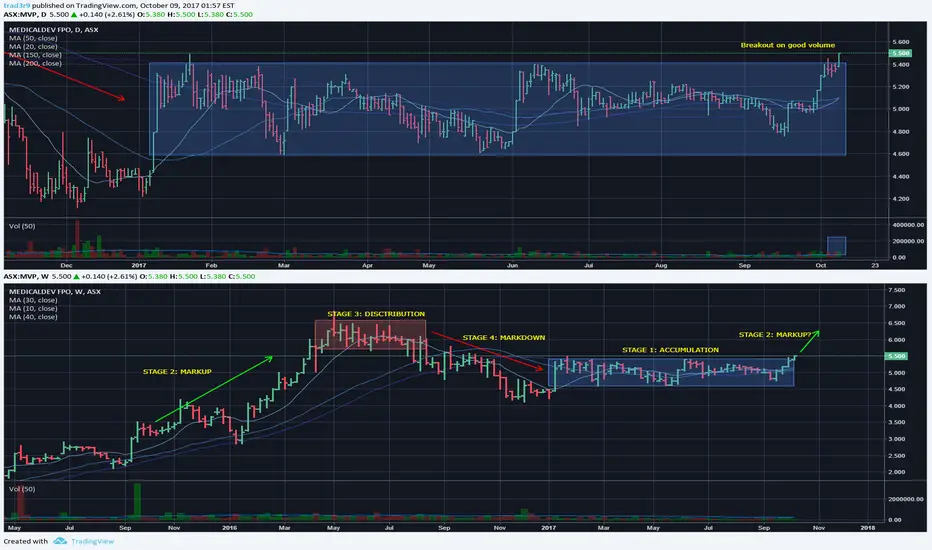932x550 pixels.
Task: Select the ASX:MVP, D symbol header
Action: pos(25,14)
